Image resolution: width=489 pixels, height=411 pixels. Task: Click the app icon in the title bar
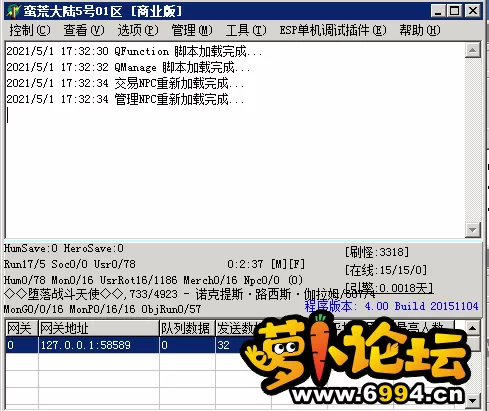click(13, 11)
